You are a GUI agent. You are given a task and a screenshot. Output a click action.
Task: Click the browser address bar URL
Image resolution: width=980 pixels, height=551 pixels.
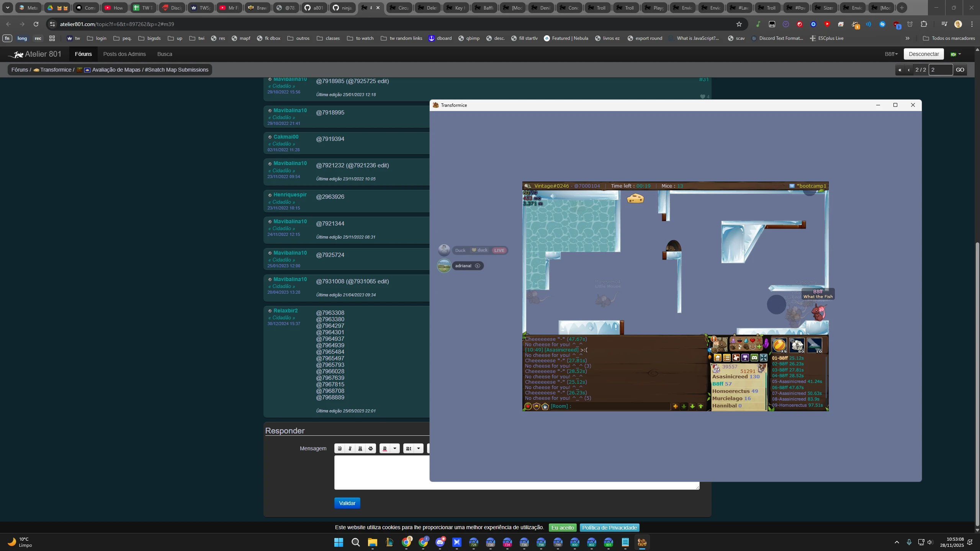tap(117, 24)
